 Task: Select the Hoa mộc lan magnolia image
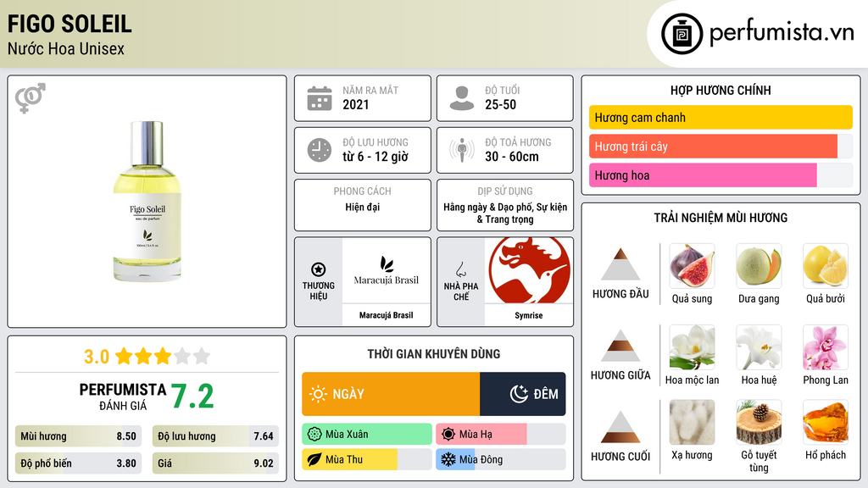click(x=692, y=347)
